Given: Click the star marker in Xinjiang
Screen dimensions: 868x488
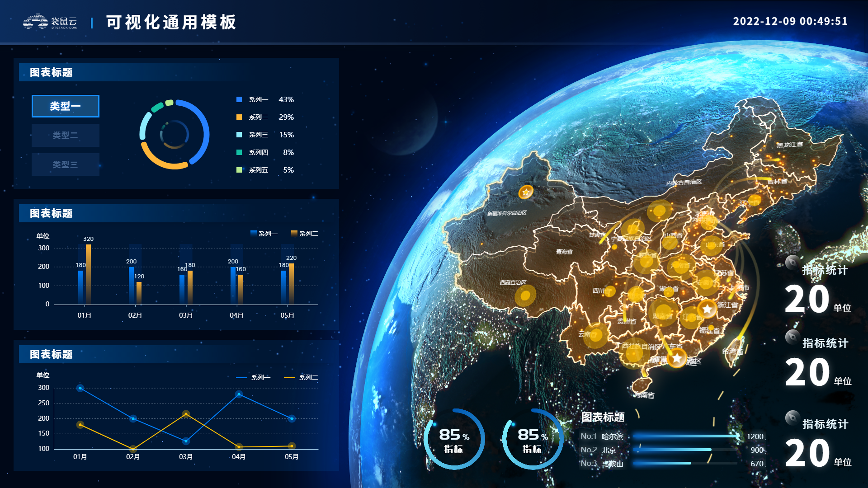Looking at the screenshot, I should coord(525,192).
